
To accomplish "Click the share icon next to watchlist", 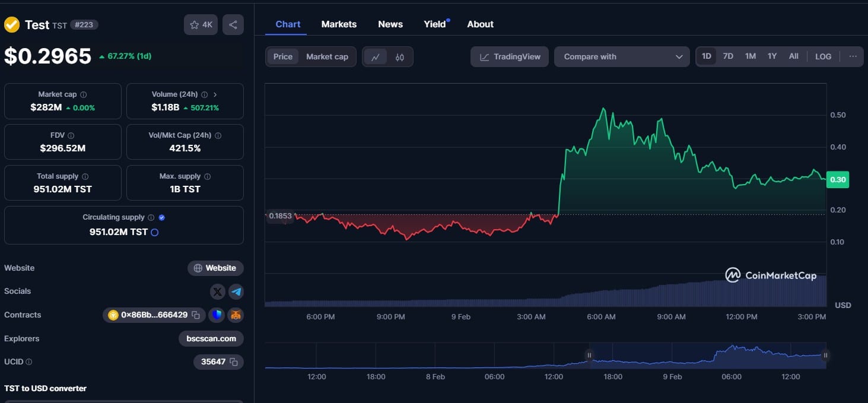I will tap(233, 25).
